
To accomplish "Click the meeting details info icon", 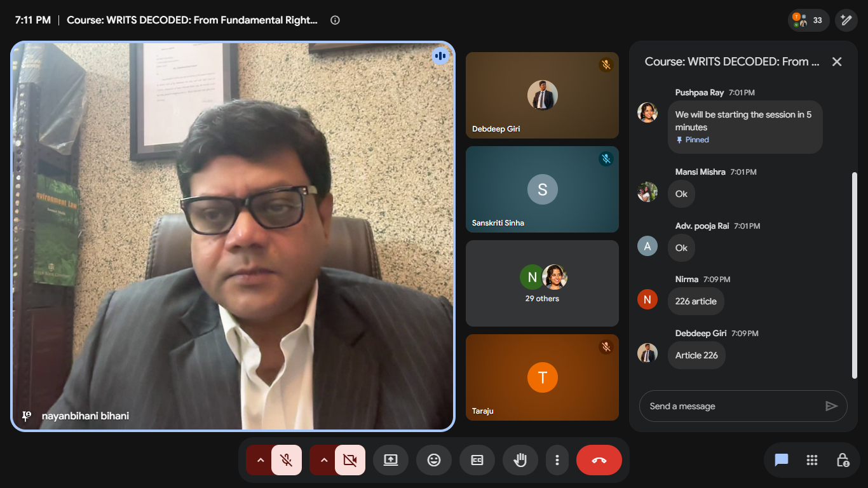I will [335, 20].
